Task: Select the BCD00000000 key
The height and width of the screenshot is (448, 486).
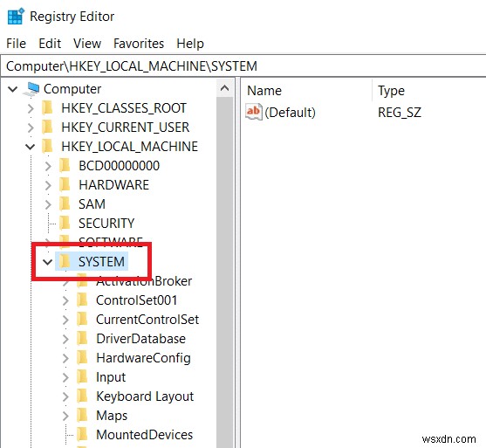Action: (119, 166)
